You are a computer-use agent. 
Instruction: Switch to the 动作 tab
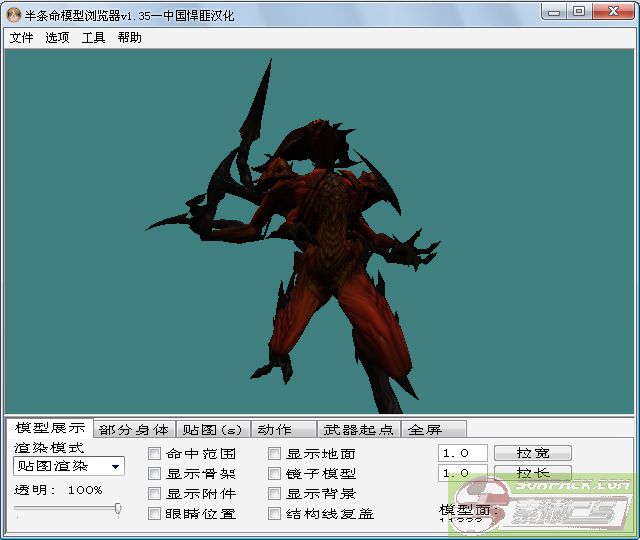274,430
